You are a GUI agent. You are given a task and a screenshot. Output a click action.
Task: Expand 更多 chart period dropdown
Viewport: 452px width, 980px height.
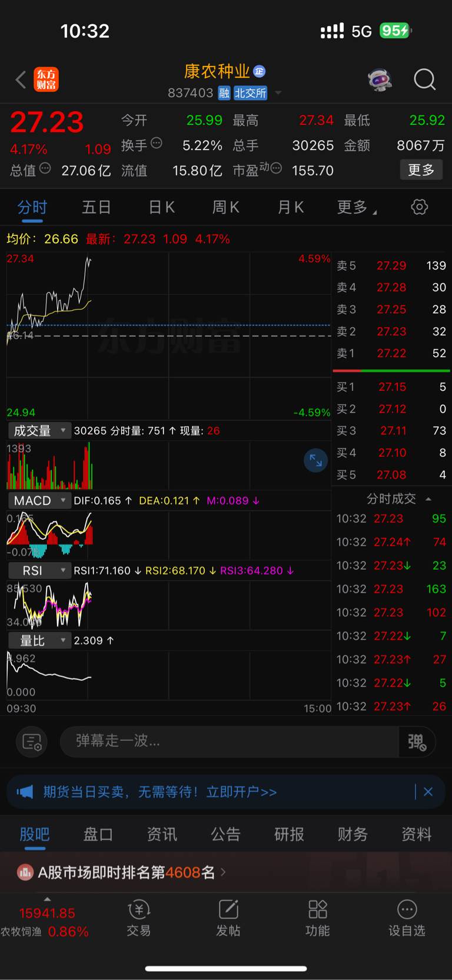tap(357, 207)
